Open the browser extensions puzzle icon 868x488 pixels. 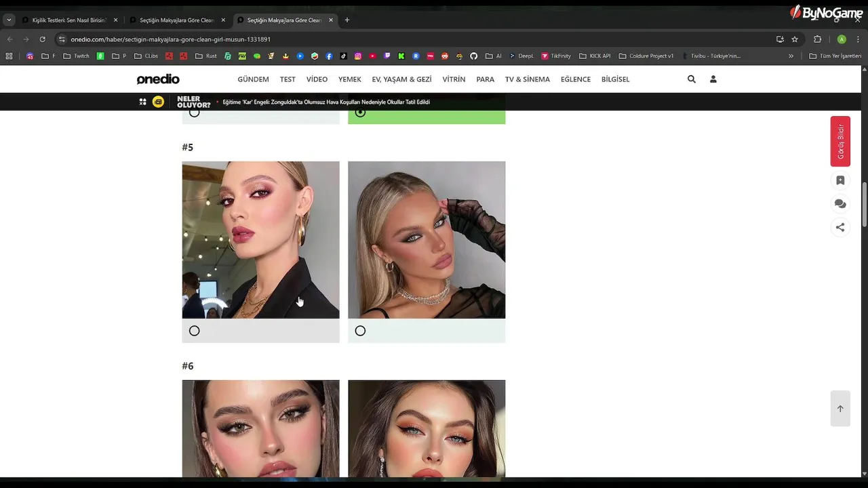pos(817,39)
